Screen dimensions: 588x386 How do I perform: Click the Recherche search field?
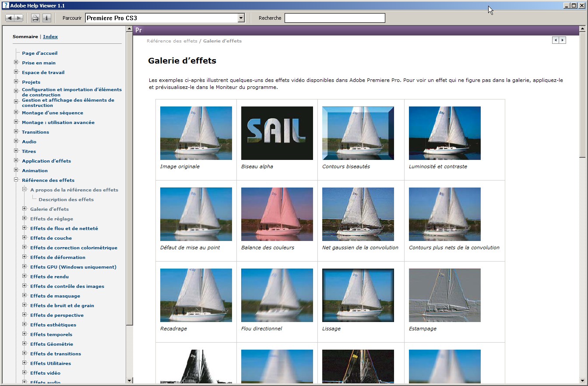click(x=335, y=18)
